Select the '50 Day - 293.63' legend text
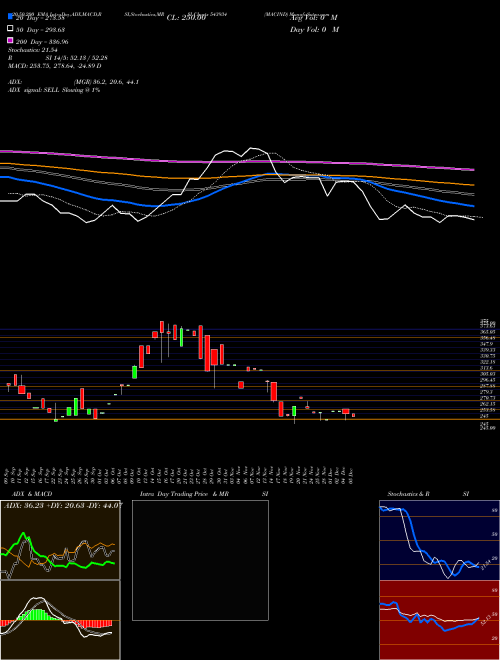Screen dimensions: 500x660 pyautogui.click(x=40, y=29)
